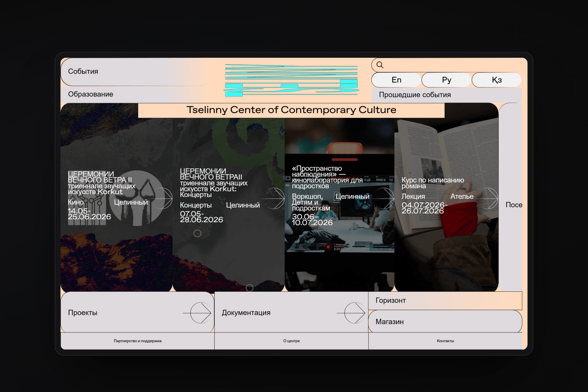The width and height of the screenshot is (588, 392).
Task: Open Korkut Концерты event arrow icon
Action: click(274, 198)
